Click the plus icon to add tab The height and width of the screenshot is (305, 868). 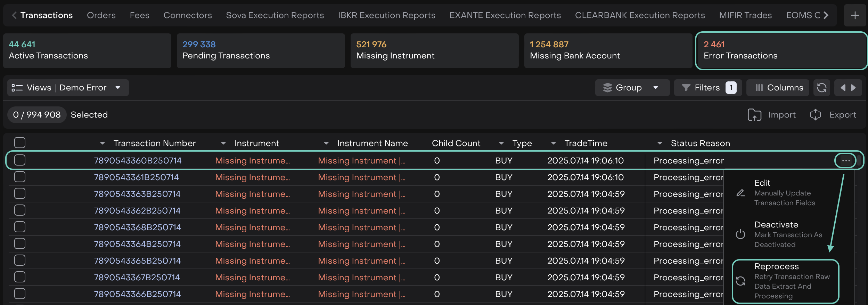[855, 15]
